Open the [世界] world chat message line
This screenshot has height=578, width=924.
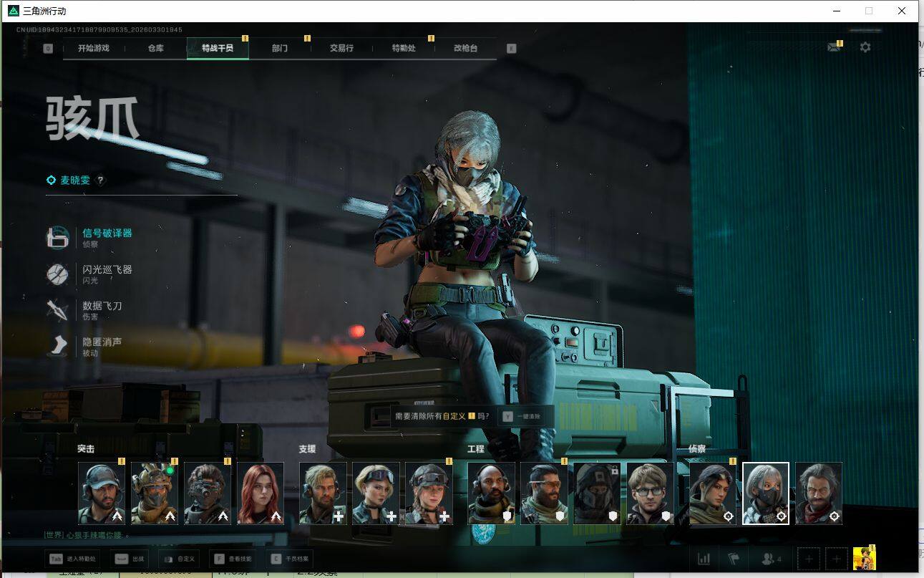[x=87, y=535]
